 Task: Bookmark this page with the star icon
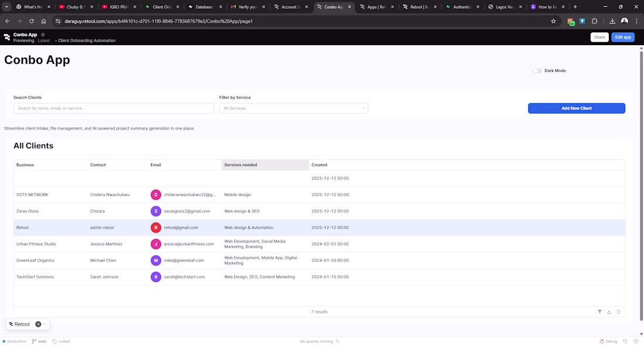click(x=553, y=21)
